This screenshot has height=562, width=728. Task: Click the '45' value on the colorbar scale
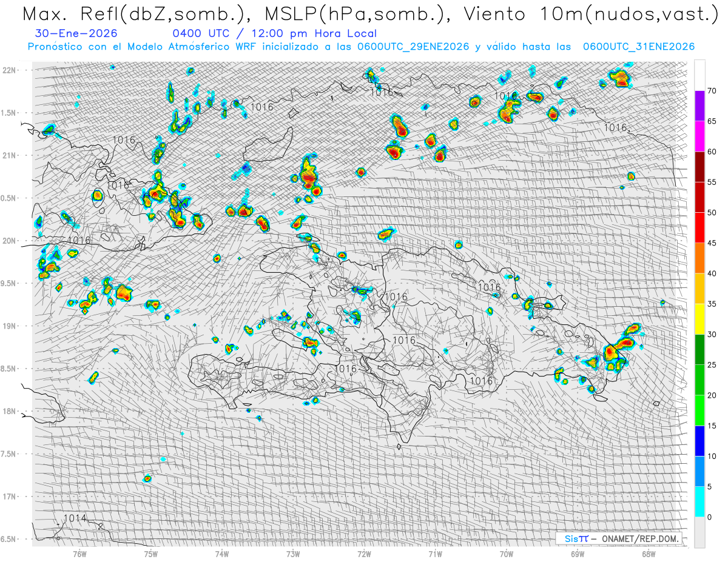[x=712, y=243]
